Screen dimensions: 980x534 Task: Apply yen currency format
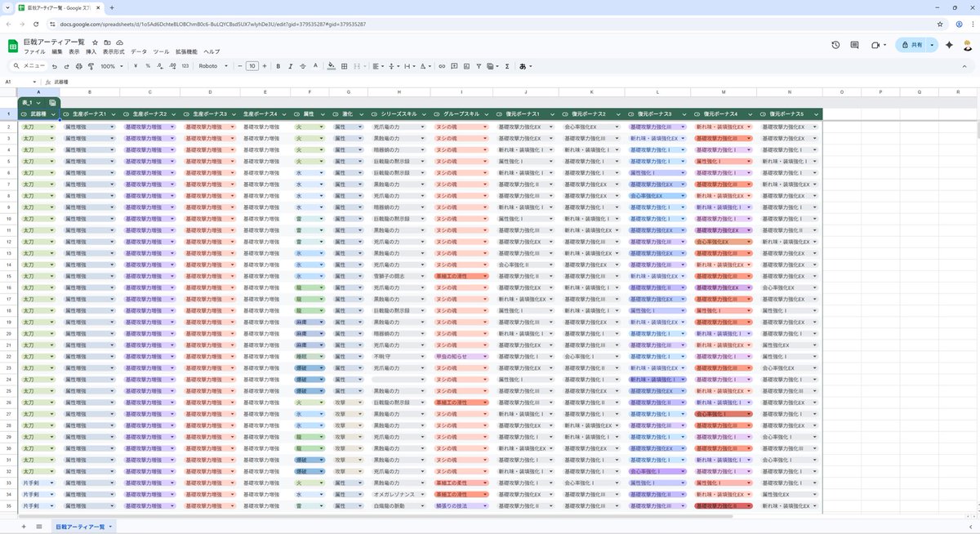click(x=136, y=66)
